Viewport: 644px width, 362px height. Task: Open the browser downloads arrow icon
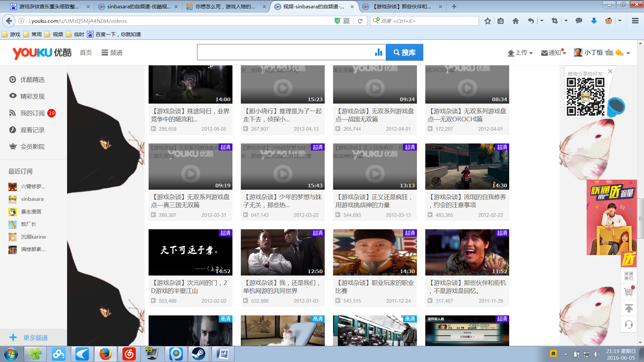(x=594, y=21)
